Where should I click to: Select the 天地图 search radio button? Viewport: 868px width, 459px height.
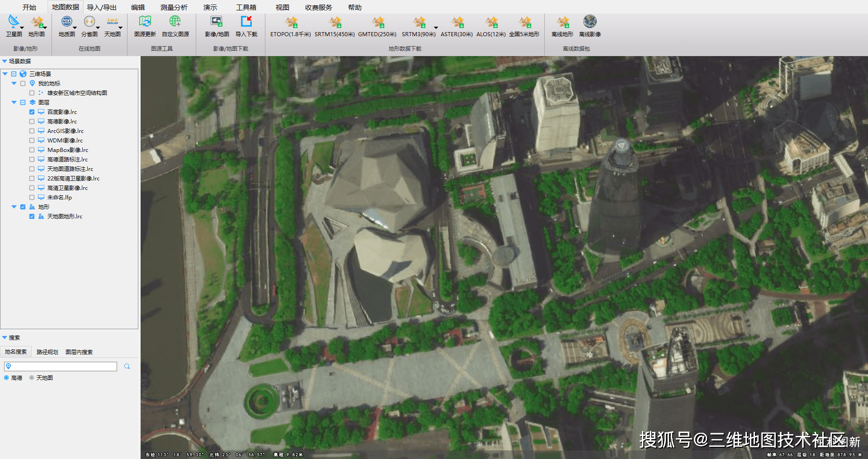32,378
